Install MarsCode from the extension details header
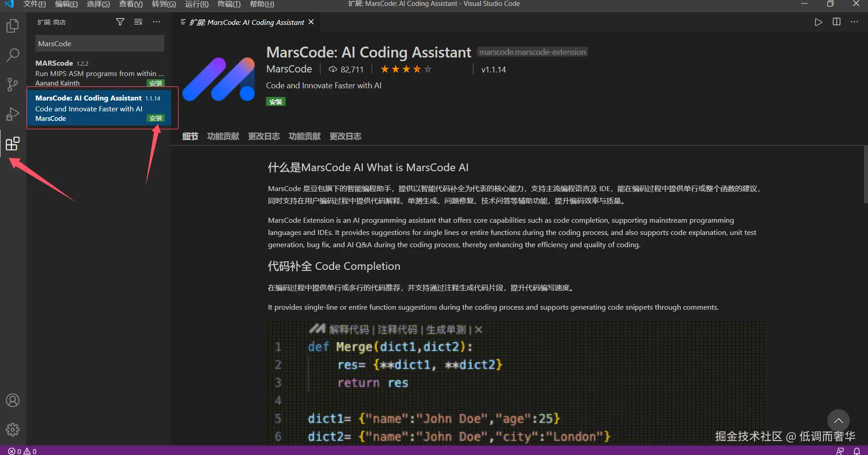This screenshot has height=455, width=868. click(x=276, y=102)
